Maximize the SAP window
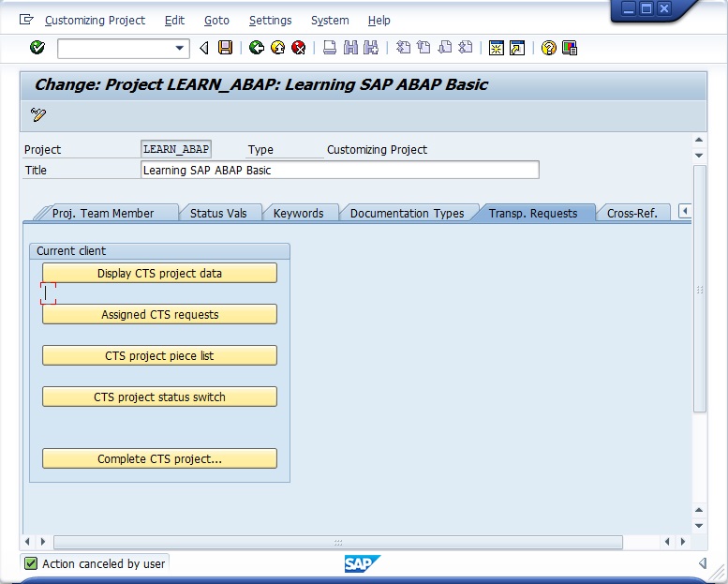The width and height of the screenshot is (728, 584). click(x=646, y=8)
